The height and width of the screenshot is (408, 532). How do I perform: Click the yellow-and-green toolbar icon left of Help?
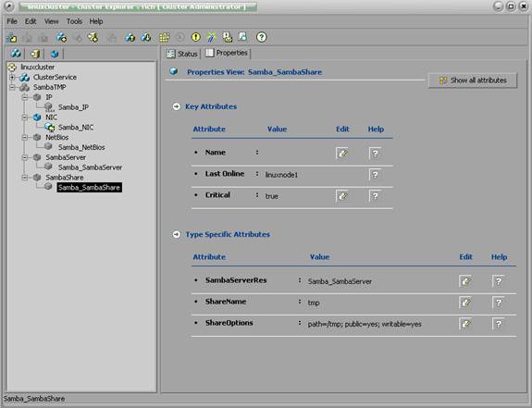point(228,37)
